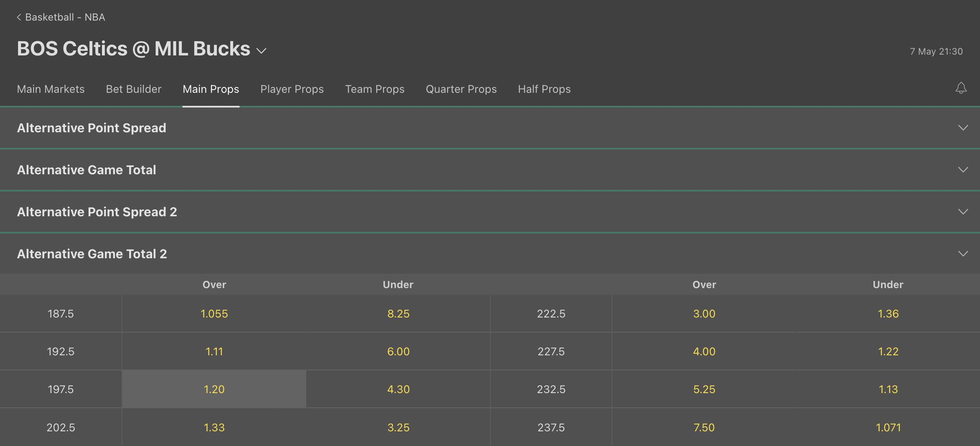Open the Team Props tab
This screenshot has height=446, width=980.
click(x=375, y=89)
